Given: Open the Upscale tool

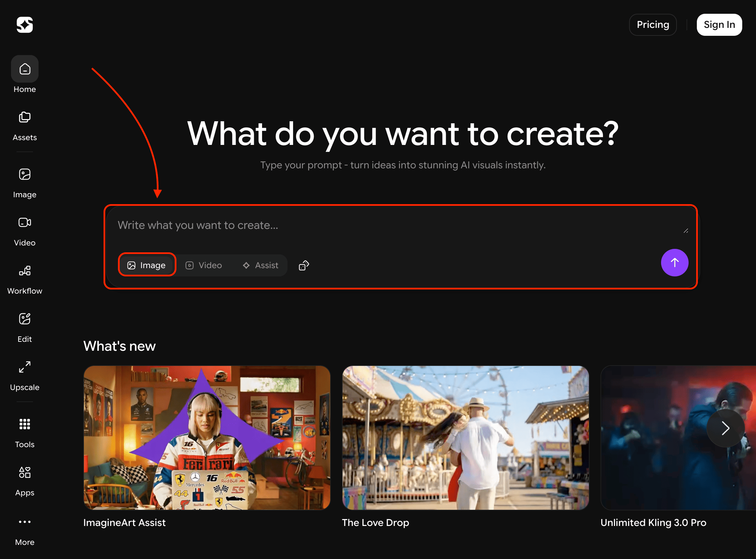Looking at the screenshot, I should [25, 376].
